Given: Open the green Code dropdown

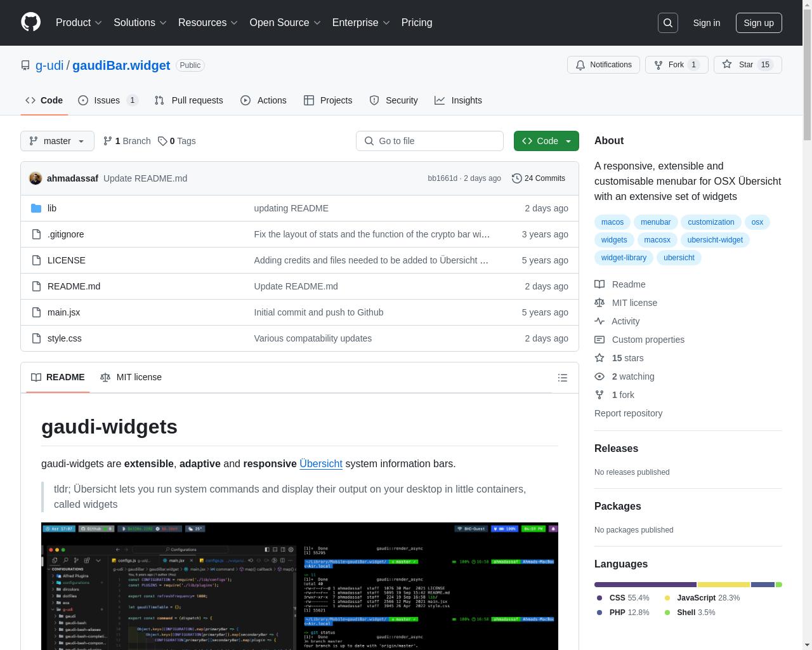Looking at the screenshot, I should (546, 141).
